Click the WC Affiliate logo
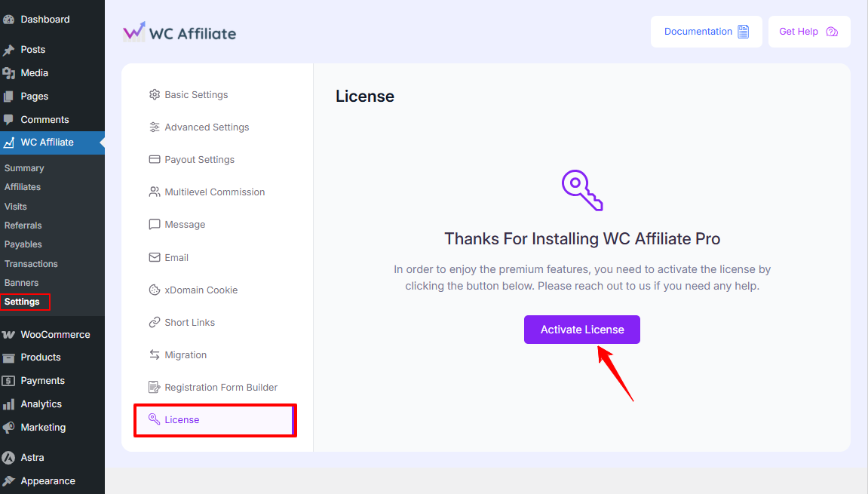The height and width of the screenshot is (494, 868). coord(179,32)
